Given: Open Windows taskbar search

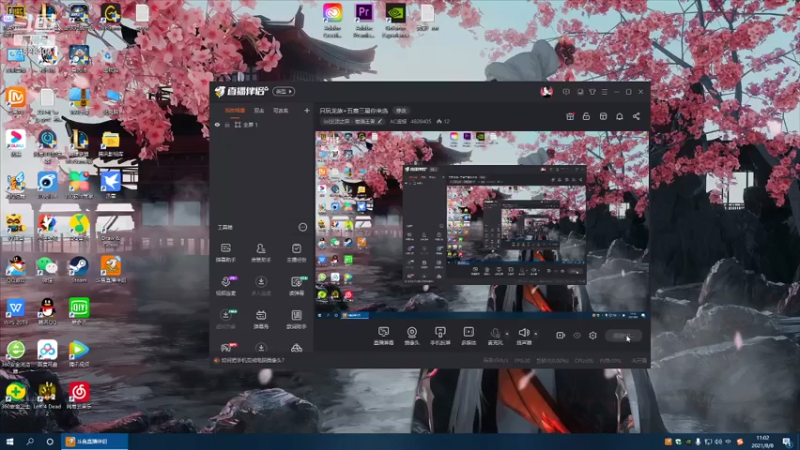Looking at the screenshot, I should [30, 441].
